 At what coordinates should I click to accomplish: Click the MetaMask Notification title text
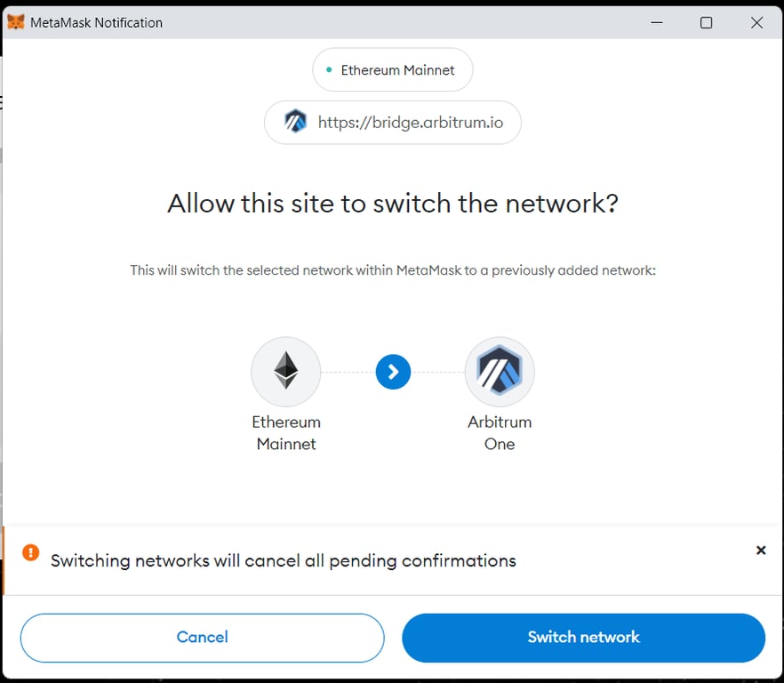point(98,21)
